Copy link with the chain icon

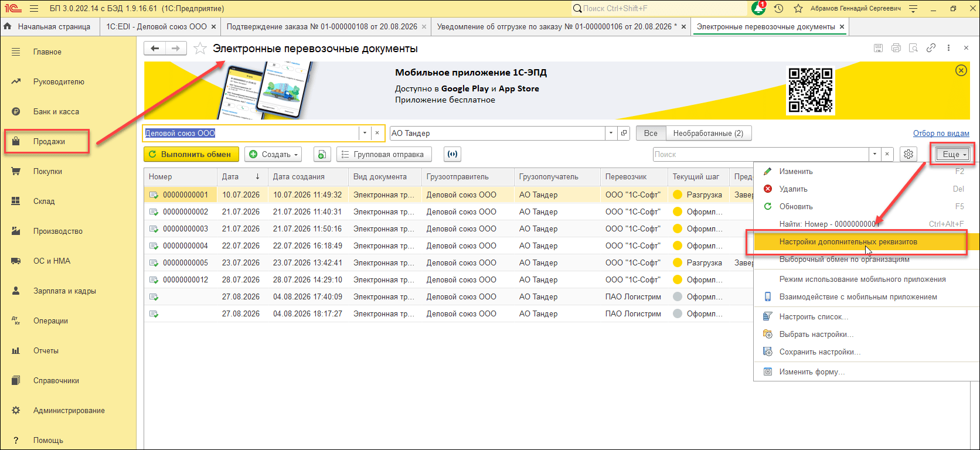[x=931, y=48]
